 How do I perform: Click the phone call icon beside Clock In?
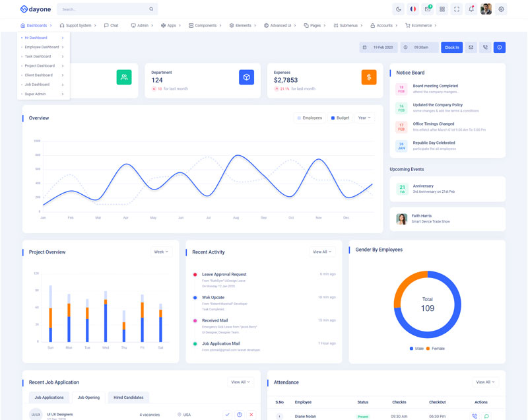click(x=485, y=48)
